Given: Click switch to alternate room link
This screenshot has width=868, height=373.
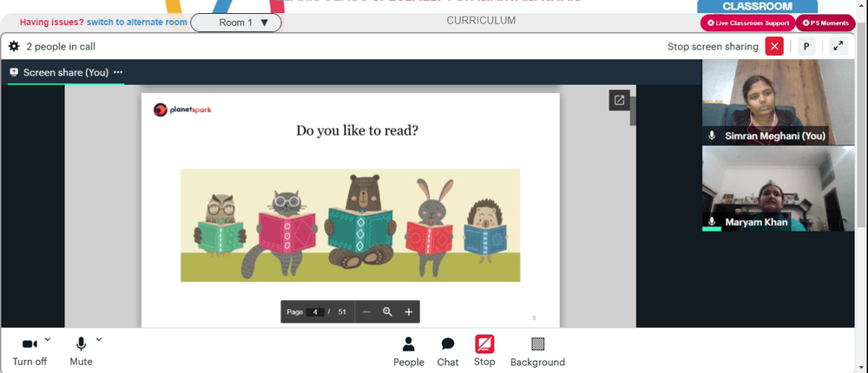Looking at the screenshot, I should point(137,23).
